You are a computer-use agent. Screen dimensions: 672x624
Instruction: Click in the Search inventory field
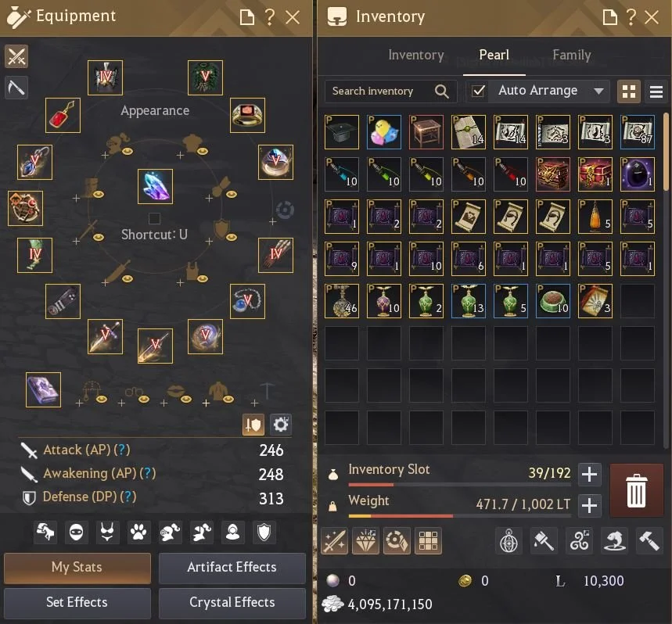coord(380,91)
